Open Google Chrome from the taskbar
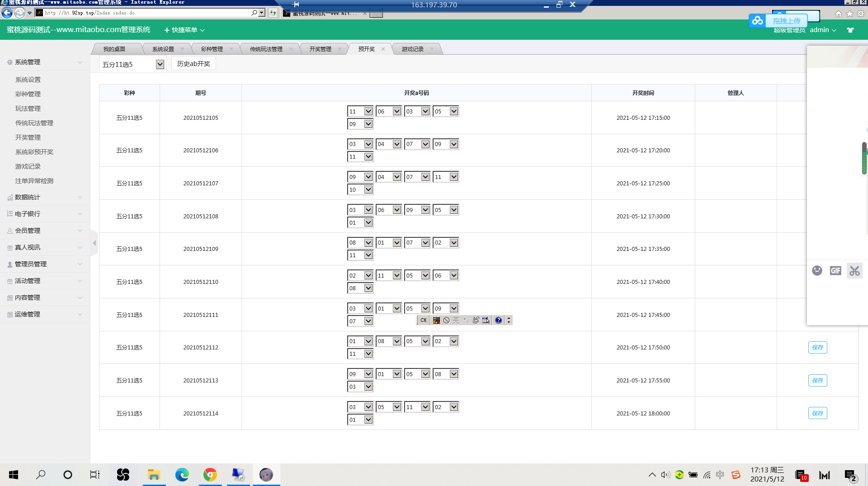Screen dimensions: 868x486 pos(210,475)
